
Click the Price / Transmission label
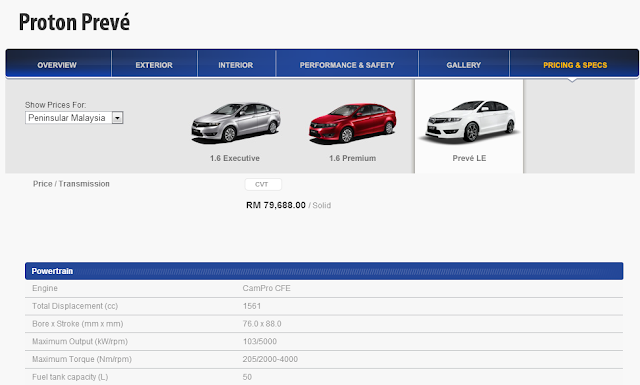[71, 184]
